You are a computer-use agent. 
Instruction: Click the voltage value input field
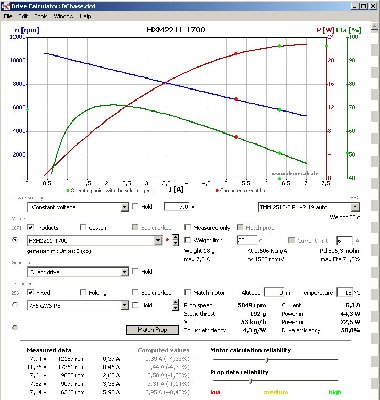(x=177, y=207)
